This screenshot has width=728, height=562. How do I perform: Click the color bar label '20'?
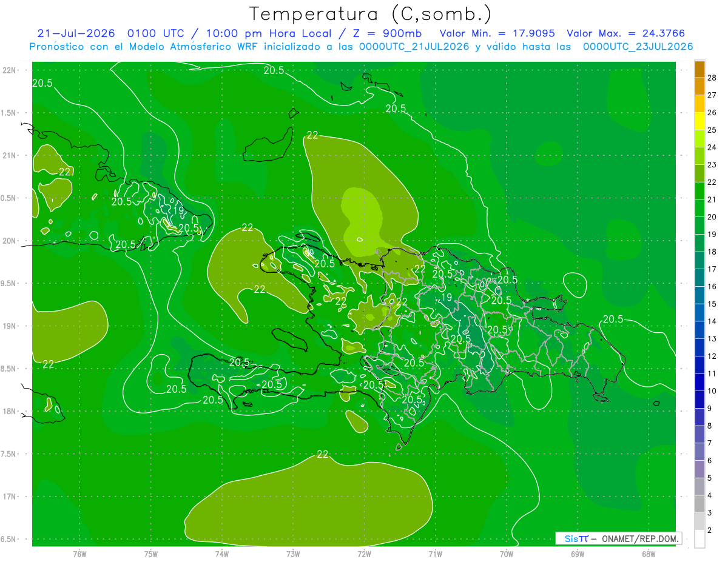click(712, 217)
